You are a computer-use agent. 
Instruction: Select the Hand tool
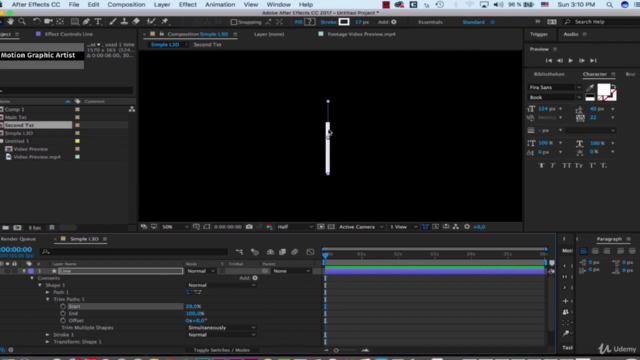10,22
